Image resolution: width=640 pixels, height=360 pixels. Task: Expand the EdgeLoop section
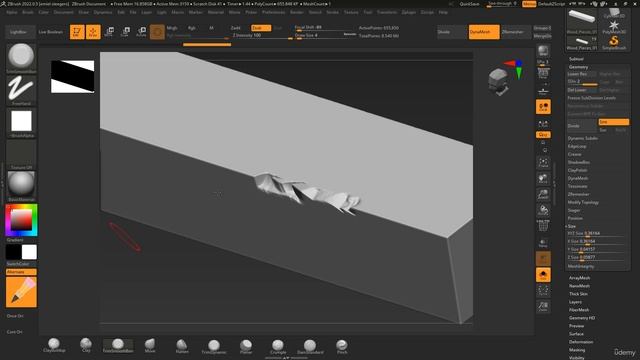[577, 146]
